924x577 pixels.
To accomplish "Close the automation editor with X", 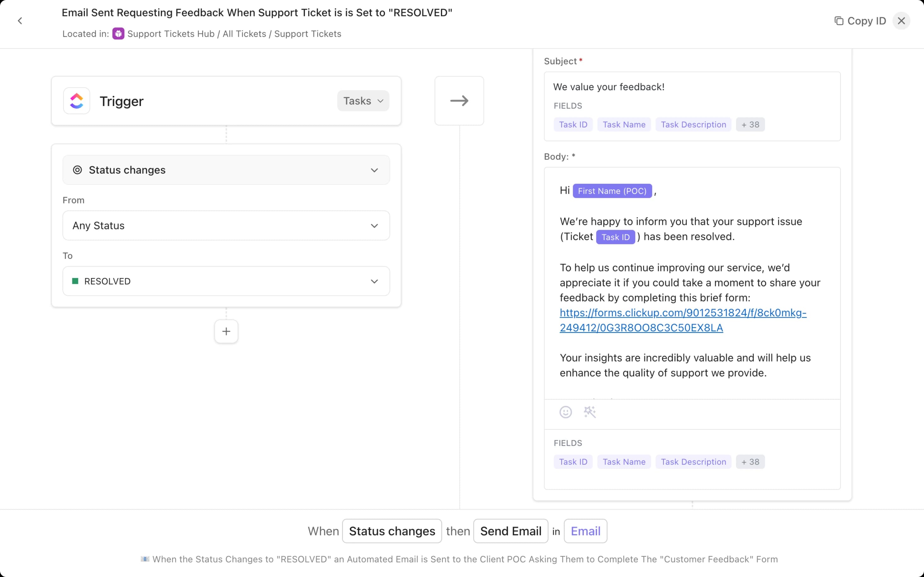I will [x=901, y=21].
